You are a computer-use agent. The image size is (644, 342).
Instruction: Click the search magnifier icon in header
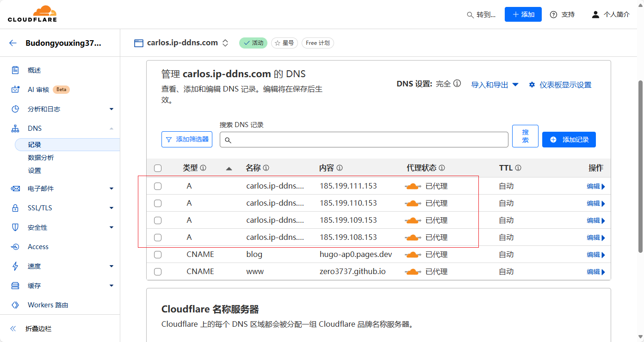pos(471,15)
